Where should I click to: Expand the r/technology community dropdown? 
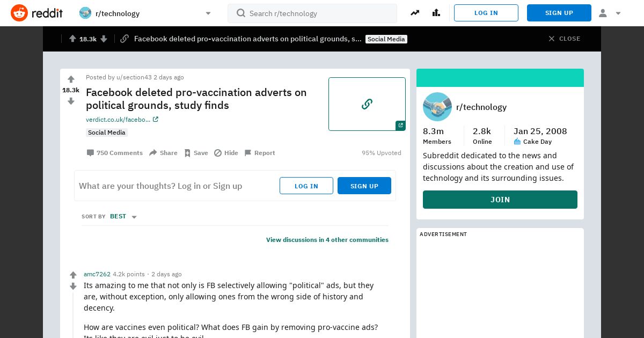pos(208,13)
